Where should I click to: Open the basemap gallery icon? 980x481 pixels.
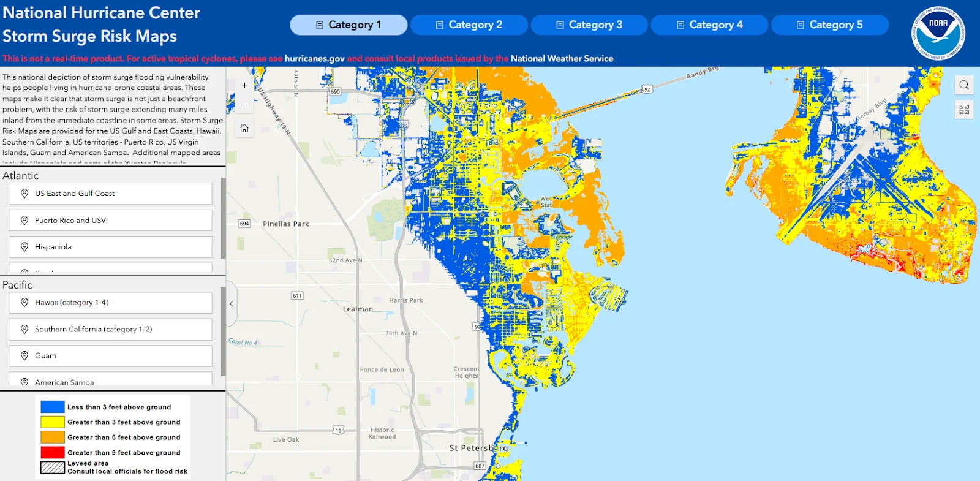964,110
